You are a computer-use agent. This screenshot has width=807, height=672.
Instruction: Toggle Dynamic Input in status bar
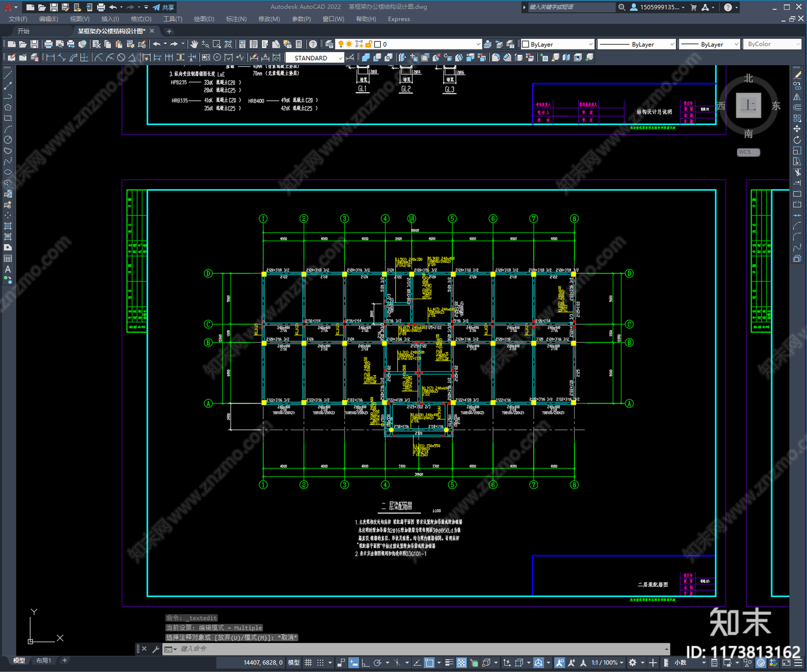(354, 662)
